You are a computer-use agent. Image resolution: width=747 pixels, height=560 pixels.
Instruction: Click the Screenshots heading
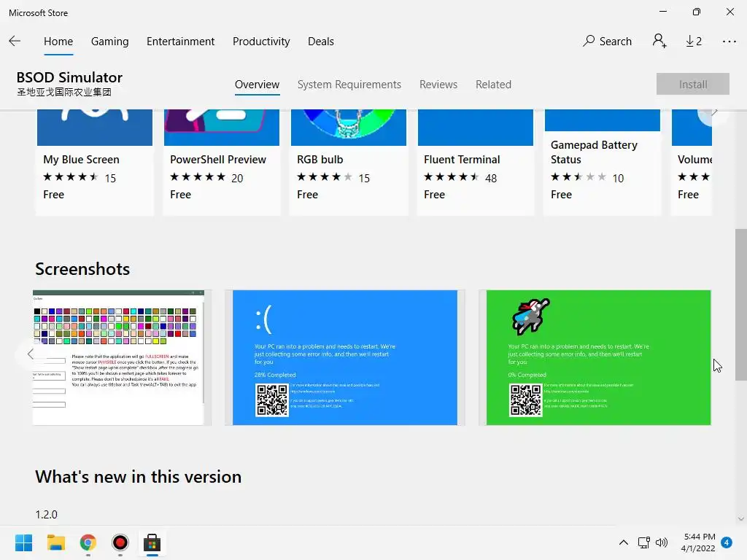[x=82, y=269]
